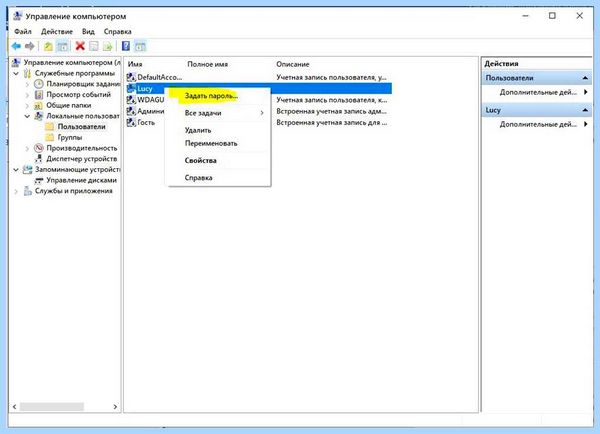Click the Админи user account icon
Image resolution: width=600 pixels, height=434 pixels.
131,111
